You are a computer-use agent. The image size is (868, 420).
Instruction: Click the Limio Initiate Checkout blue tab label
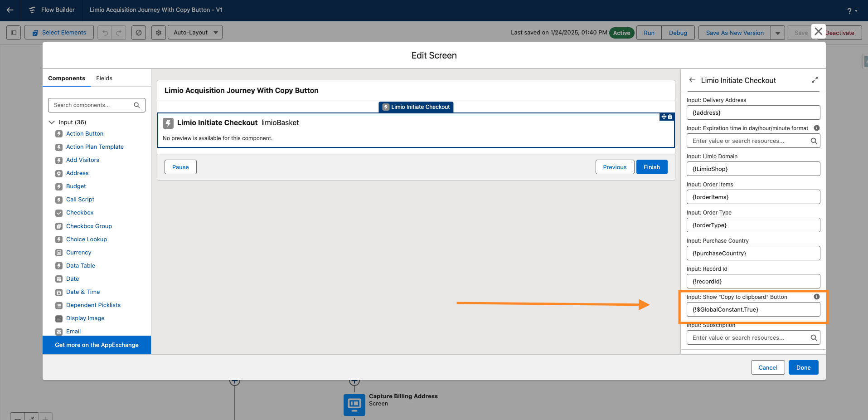pyautogui.click(x=416, y=107)
